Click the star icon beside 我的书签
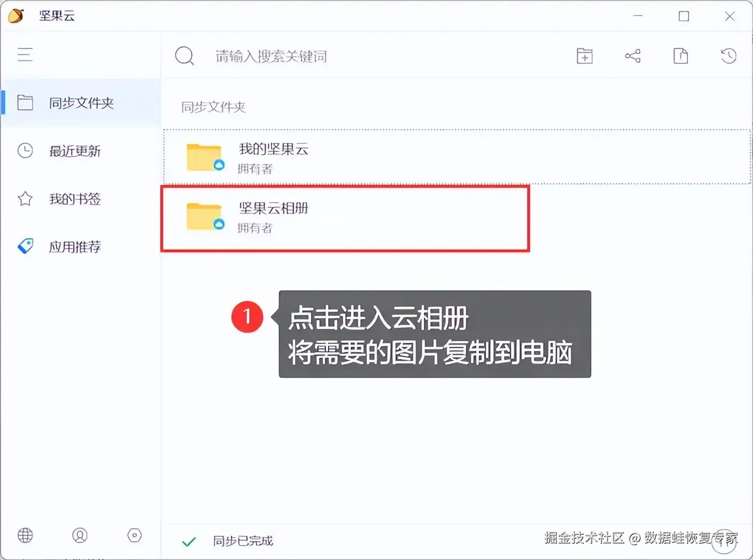 [25, 199]
